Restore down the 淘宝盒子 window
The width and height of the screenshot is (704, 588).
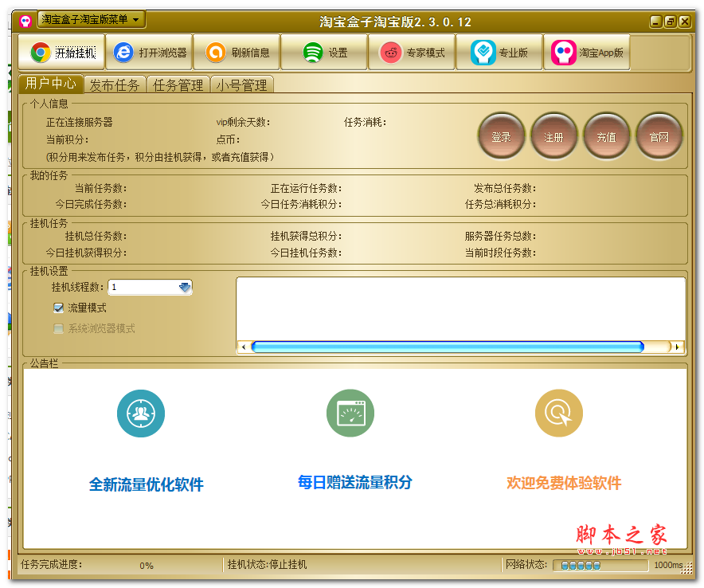click(x=671, y=21)
